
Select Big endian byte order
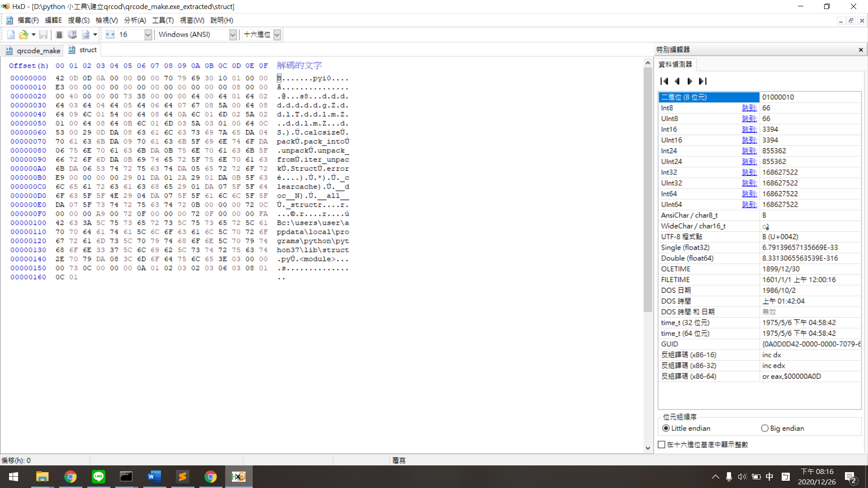coord(765,428)
